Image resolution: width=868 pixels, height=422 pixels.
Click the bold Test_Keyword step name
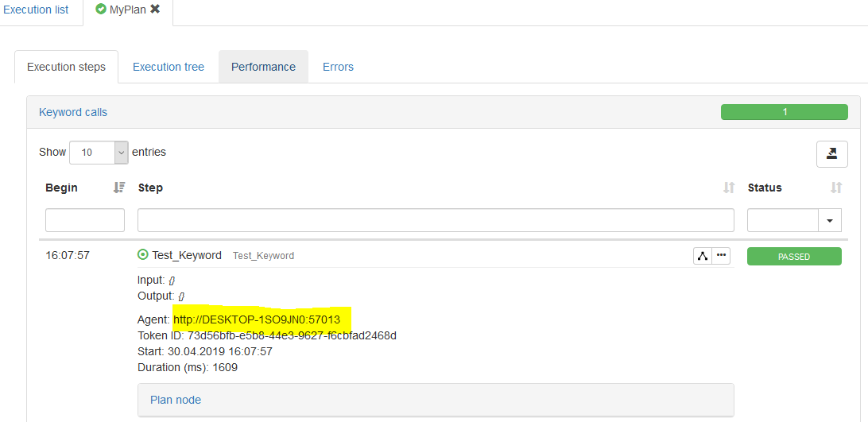pos(187,255)
